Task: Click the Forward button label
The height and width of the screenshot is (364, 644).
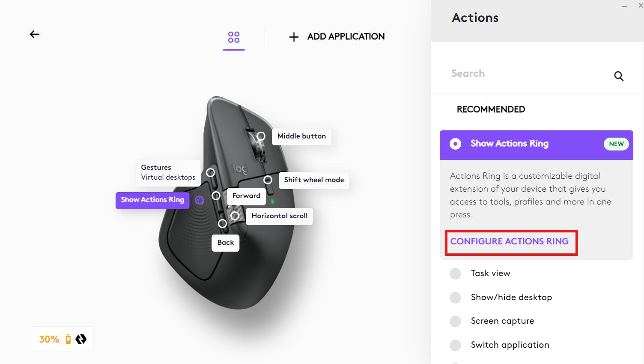Action: [x=246, y=196]
